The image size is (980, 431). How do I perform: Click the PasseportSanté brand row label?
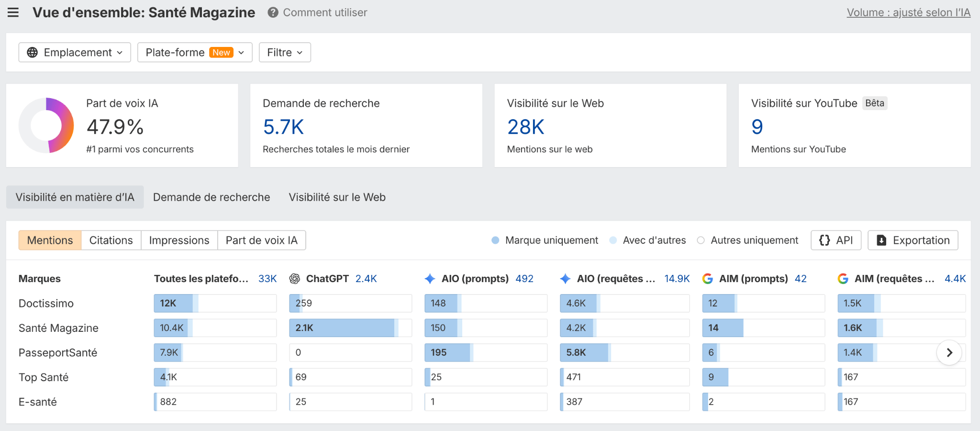[x=58, y=352]
